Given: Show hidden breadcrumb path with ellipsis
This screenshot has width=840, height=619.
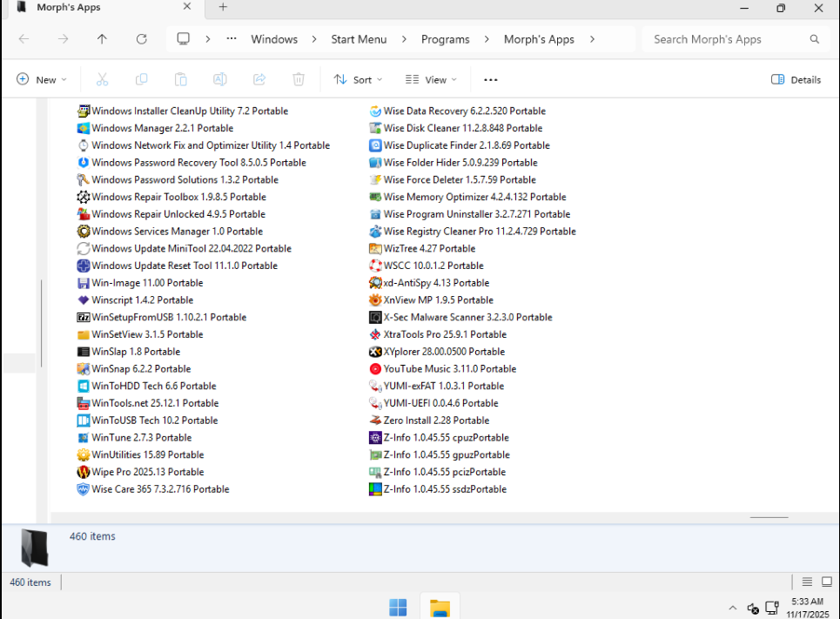Looking at the screenshot, I should [232, 38].
